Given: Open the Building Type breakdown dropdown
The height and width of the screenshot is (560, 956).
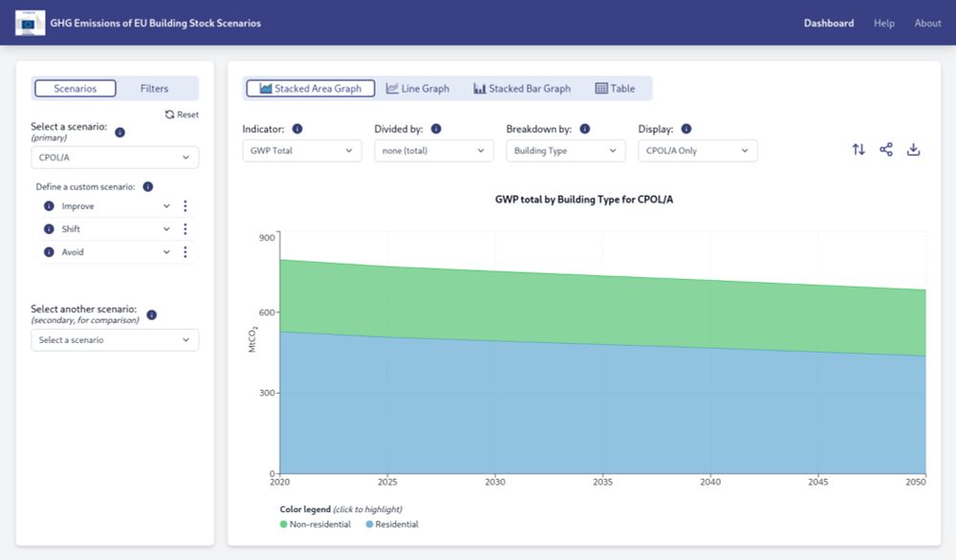Looking at the screenshot, I should (x=566, y=150).
